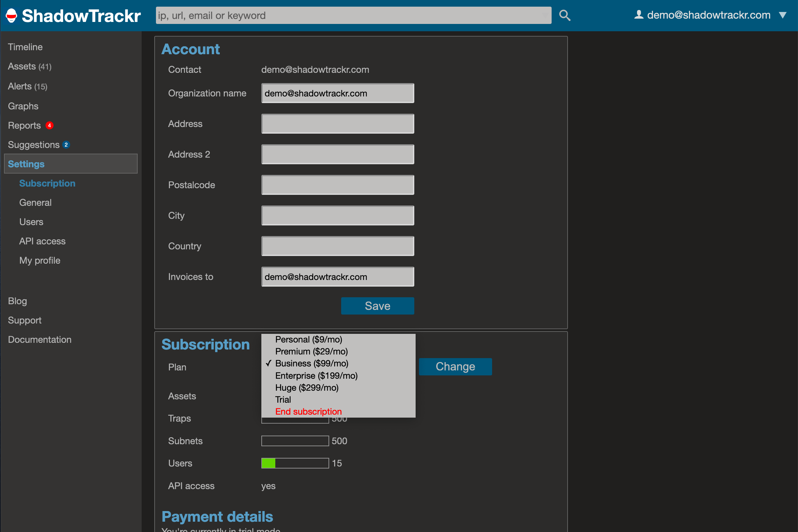The width and height of the screenshot is (798, 532).
Task: Click the red Reports badge showing 4
Action: pos(50,126)
